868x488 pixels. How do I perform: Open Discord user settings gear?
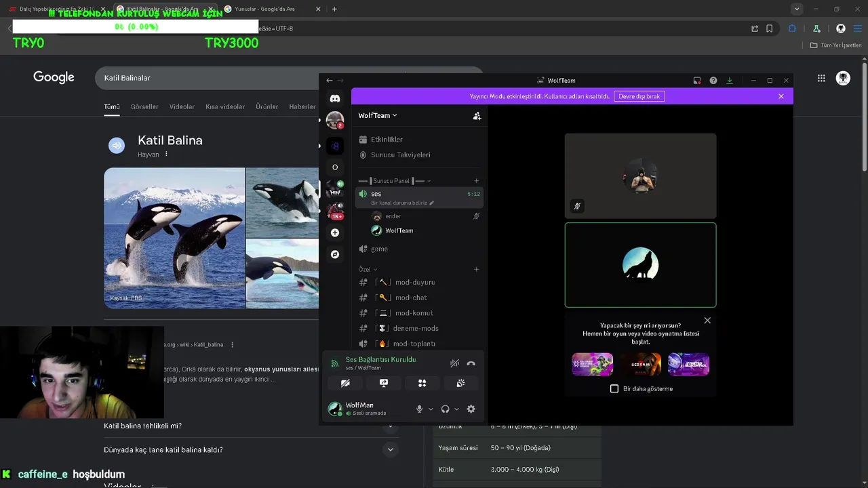(471, 409)
